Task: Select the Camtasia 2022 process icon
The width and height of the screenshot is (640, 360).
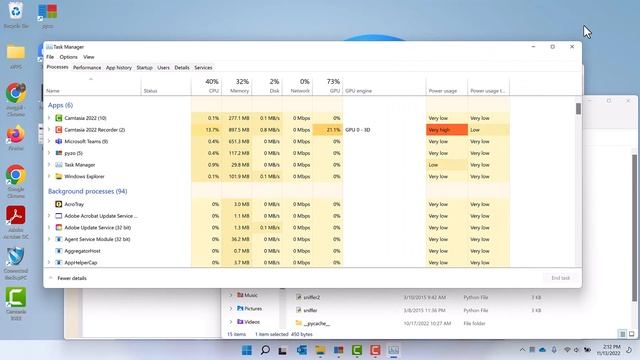Action: pyautogui.click(x=58, y=118)
